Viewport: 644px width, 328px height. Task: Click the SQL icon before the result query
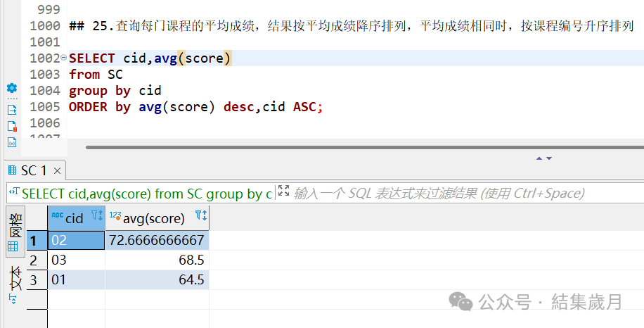[14, 191]
